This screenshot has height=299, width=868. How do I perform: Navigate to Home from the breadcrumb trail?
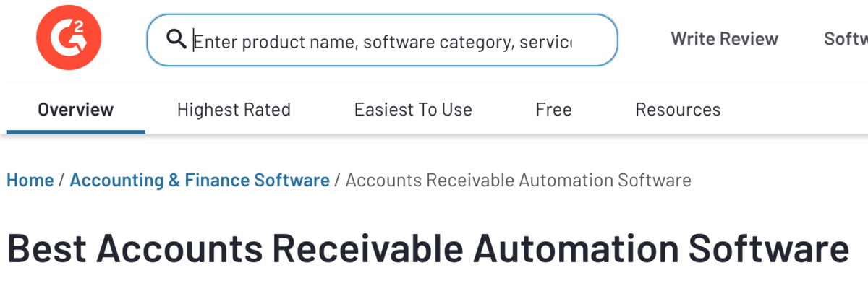pyautogui.click(x=30, y=180)
